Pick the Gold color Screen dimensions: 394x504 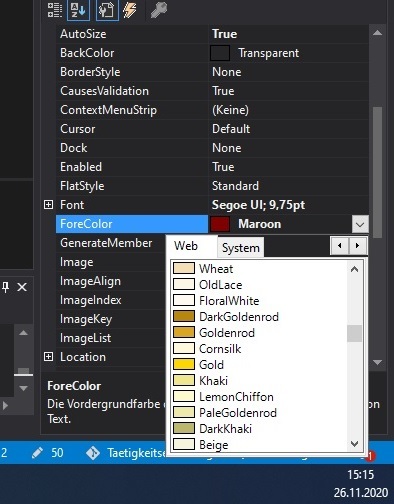pos(259,365)
